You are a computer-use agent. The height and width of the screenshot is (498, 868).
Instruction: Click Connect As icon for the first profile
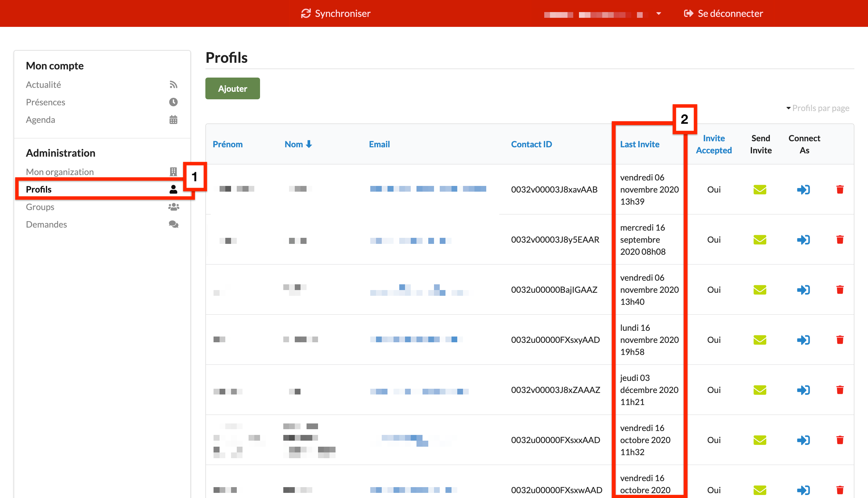click(x=804, y=190)
